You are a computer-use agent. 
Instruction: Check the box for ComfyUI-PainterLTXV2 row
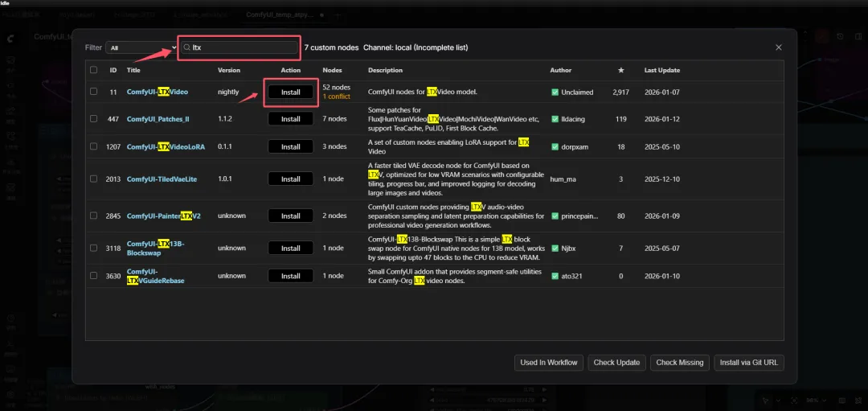tap(93, 216)
